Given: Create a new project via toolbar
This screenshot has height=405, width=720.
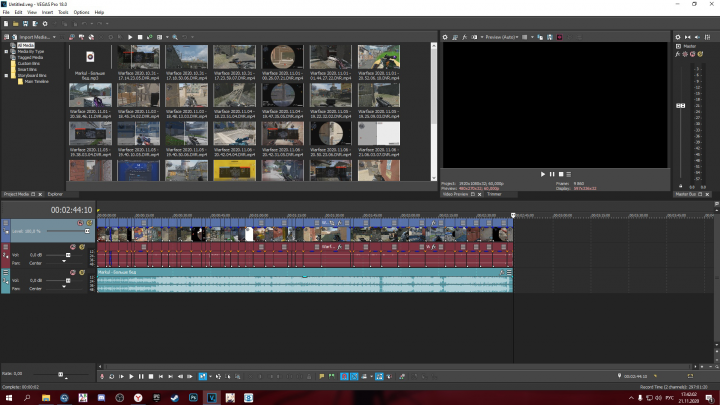Looking at the screenshot, I should [x=6, y=24].
